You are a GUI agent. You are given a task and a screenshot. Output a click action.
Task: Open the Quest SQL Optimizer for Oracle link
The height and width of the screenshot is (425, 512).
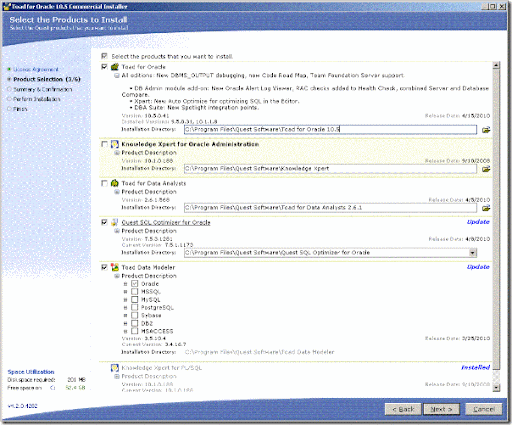point(166,222)
